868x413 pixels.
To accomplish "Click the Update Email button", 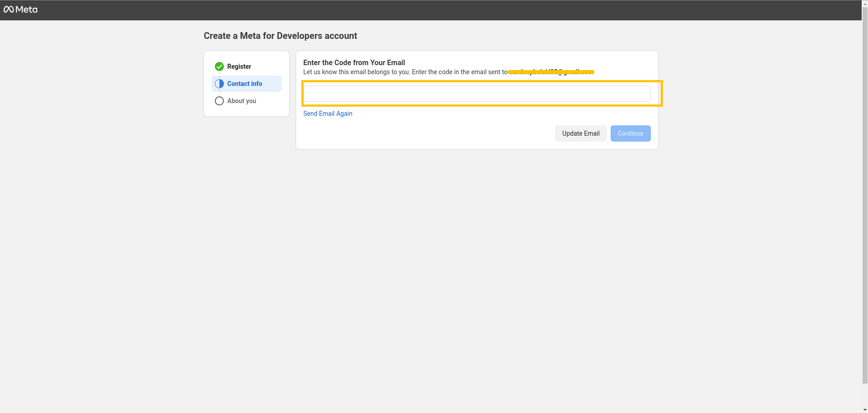I will click(x=581, y=133).
